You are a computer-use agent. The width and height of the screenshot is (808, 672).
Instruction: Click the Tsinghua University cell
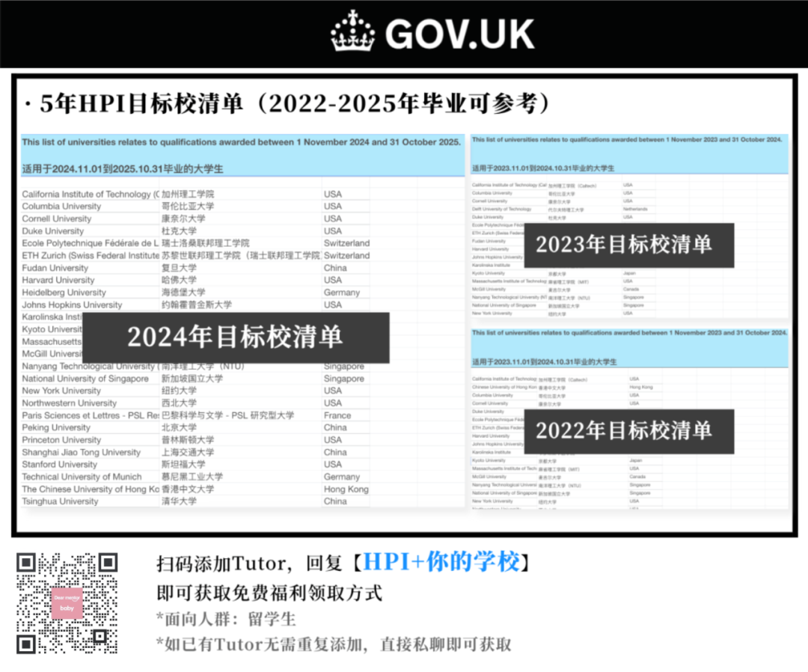(x=60, y=501)
